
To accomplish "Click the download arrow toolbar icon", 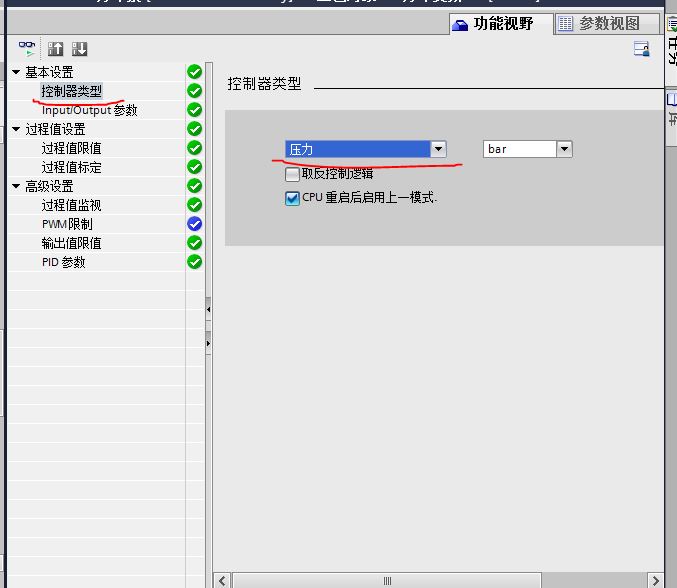I will [x=79, y=49].
